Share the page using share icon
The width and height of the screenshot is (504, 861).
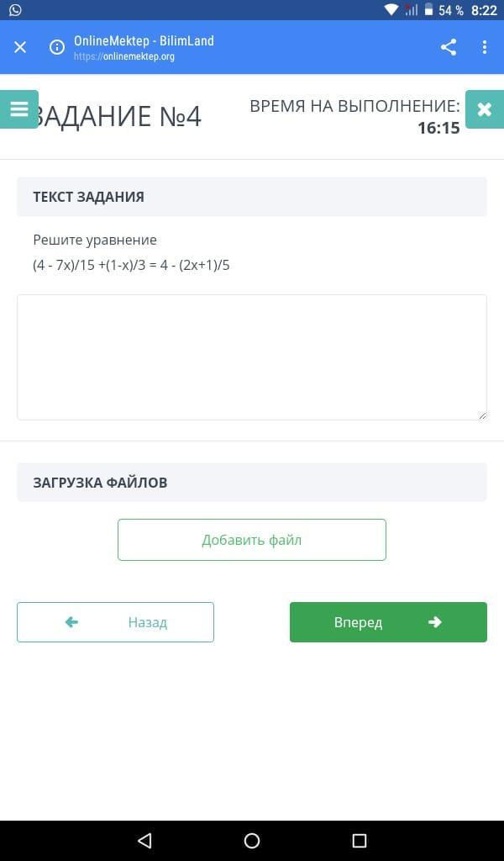coord(449,47)
